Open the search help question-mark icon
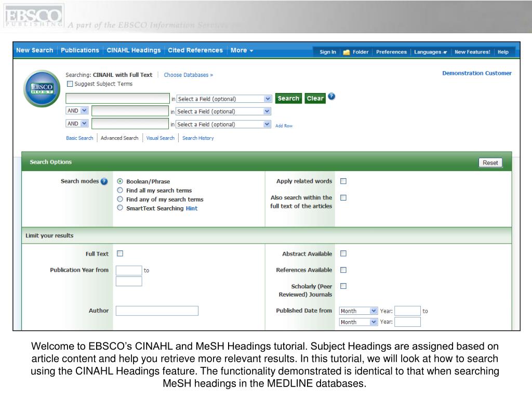This screenshot has width=532, height=399. coord(331,96)
